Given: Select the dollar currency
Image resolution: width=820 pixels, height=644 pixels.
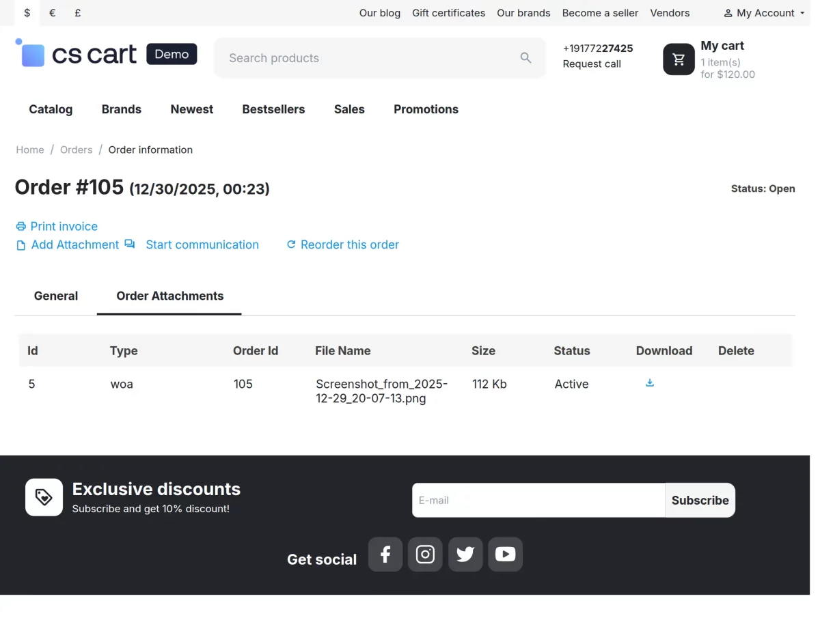Looking at the screenshot, I should [27, 13].
